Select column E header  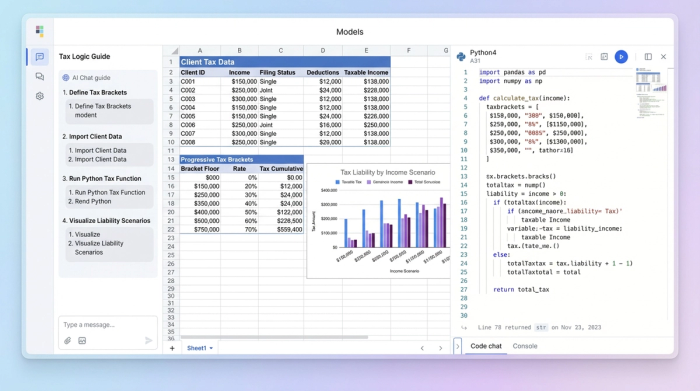[366, 51]
